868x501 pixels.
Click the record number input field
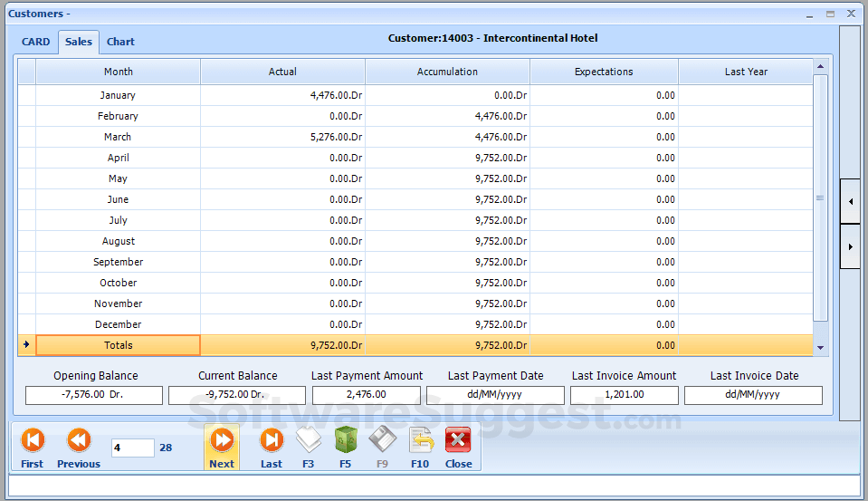[x=132, y=448]
